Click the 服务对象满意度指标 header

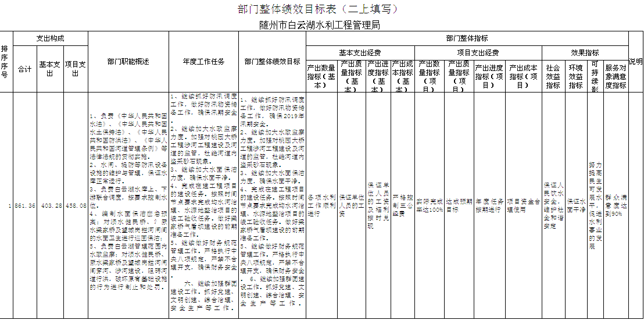(616, 76)
